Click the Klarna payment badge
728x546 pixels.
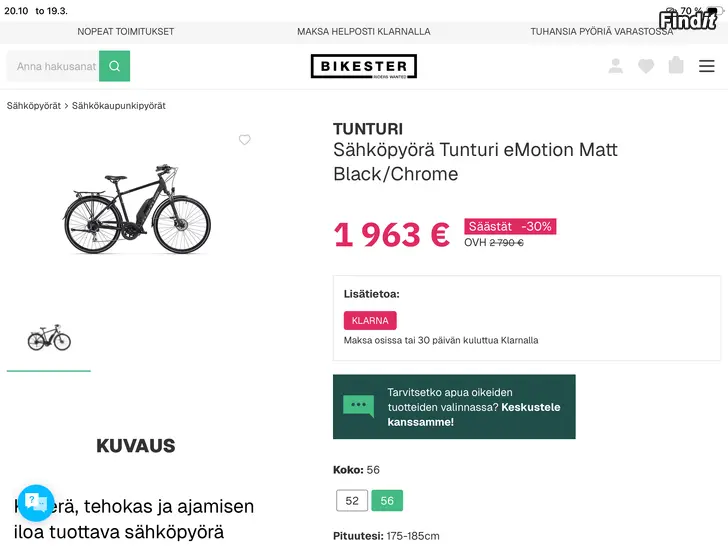(370, 321)
